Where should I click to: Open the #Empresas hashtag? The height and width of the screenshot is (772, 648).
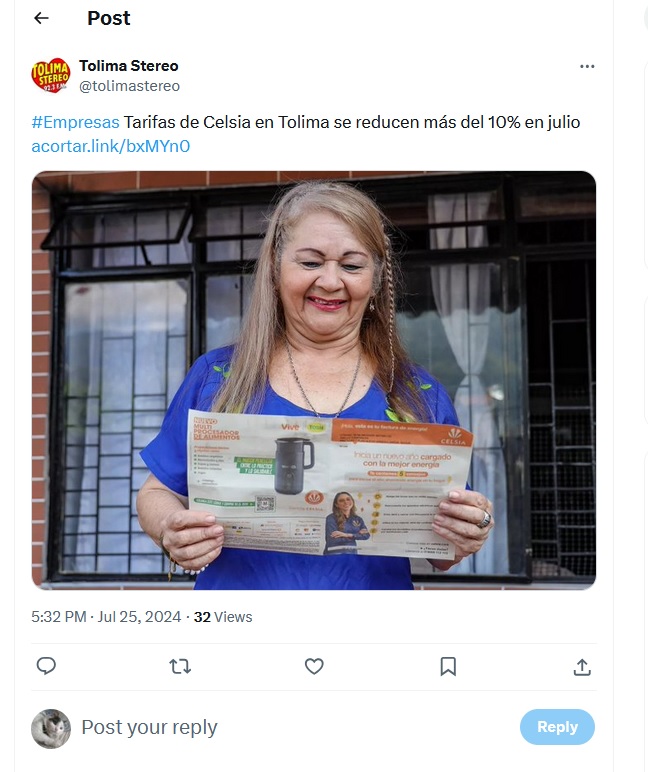[x=75, y=122]
